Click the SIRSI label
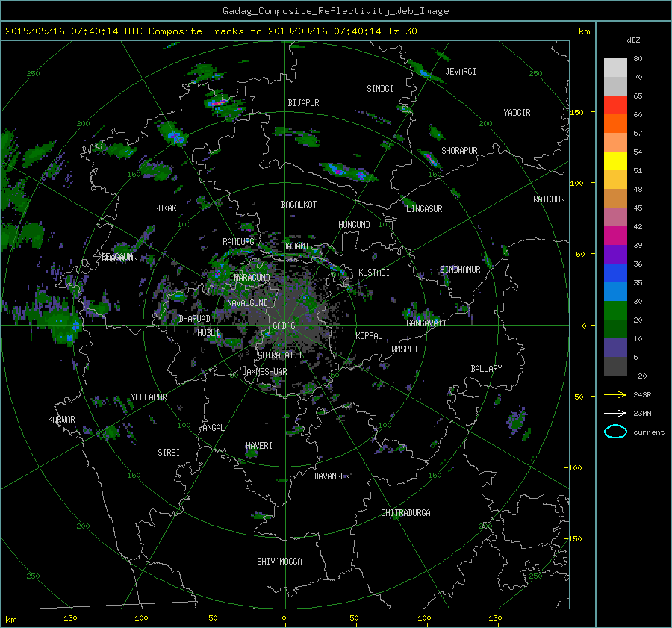Image resolution: width=672 pixels, height=628 pixels. (x=169, y=453)
